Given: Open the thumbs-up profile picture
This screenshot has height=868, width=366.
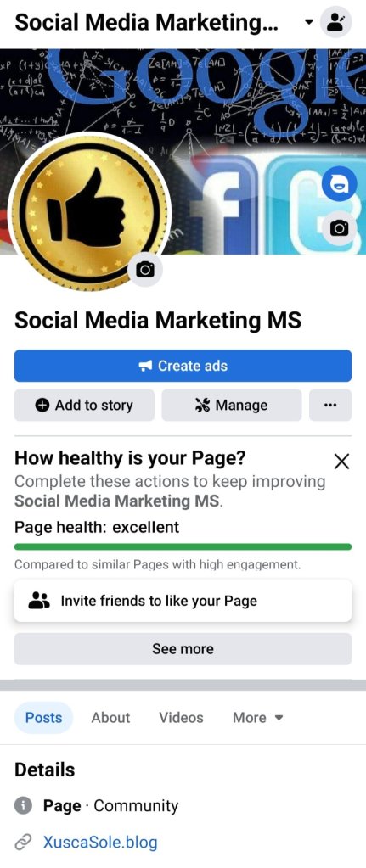Looking at the screenshot, I should (89, 214).
